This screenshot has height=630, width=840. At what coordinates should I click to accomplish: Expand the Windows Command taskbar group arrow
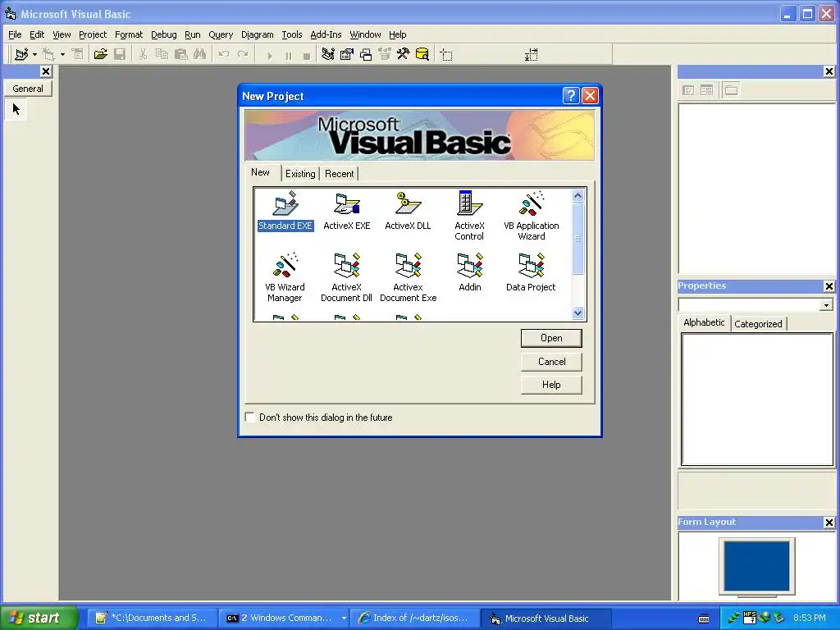point(344,619)
